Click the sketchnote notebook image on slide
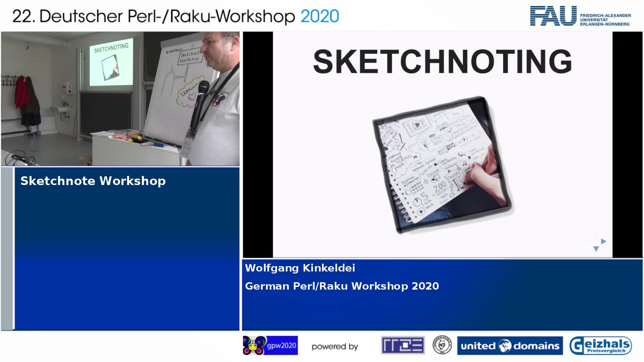Viewport: 644px width, 362px height. pyautogui.click(x=442, y=164)
